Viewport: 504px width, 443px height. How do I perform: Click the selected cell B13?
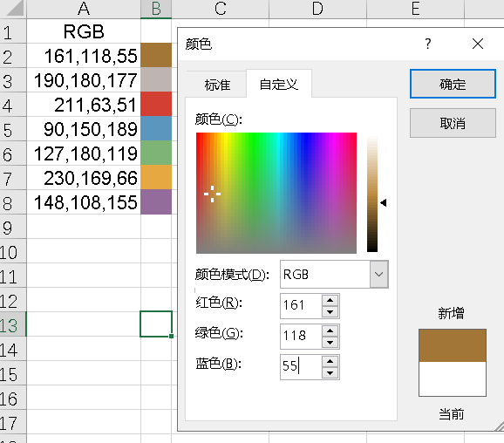point(156,324)
